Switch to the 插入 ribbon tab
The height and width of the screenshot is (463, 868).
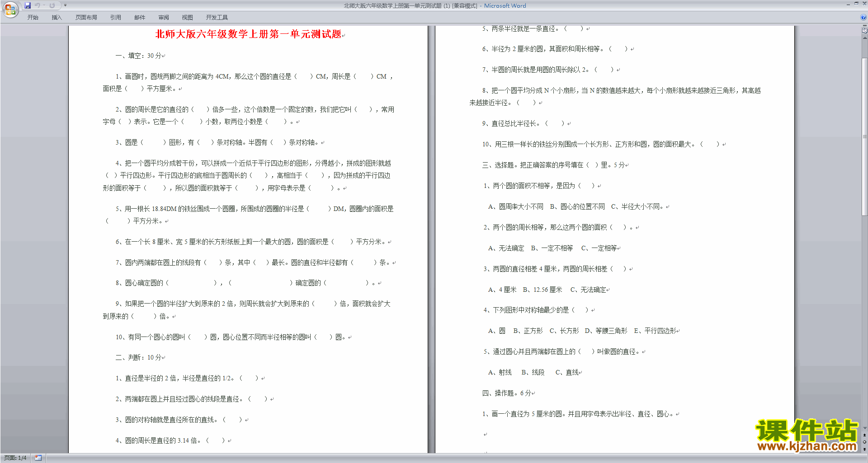click(x=57, y=18)
